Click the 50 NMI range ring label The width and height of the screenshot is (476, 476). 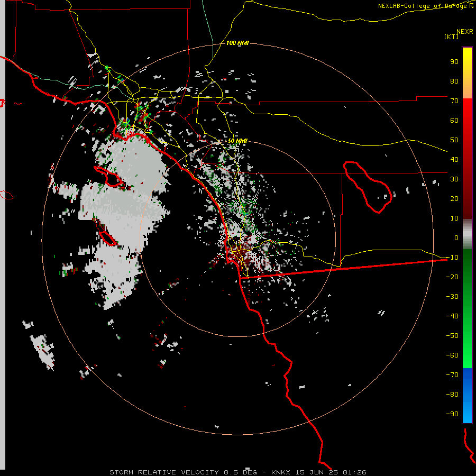click(237, 141)
